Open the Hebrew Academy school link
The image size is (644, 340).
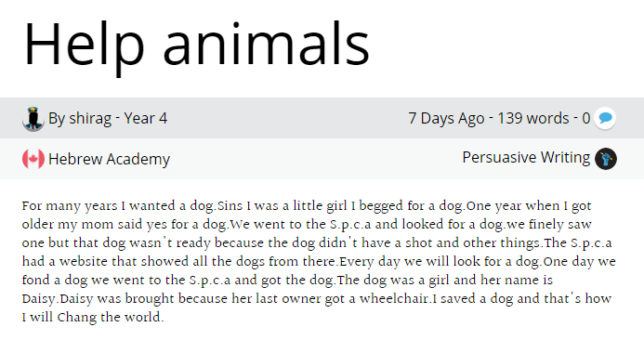pos(110,159)
